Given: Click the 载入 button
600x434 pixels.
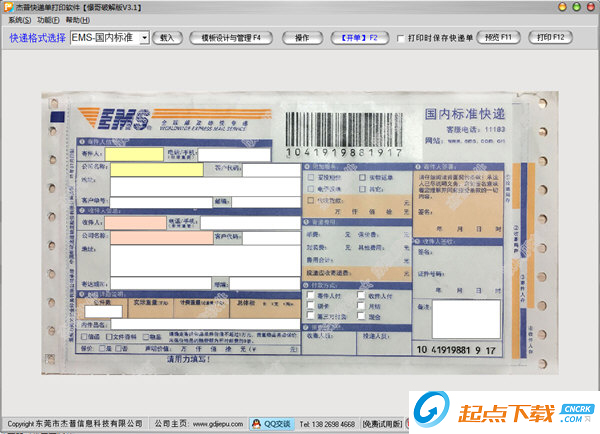Looking at the screenshot, I should pos(167,38).
